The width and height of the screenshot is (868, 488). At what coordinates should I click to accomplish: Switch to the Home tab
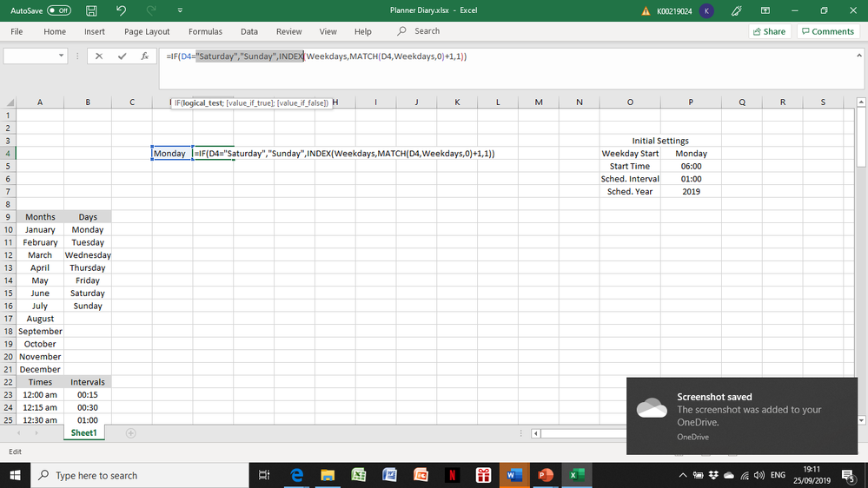(x=55, y=31)
